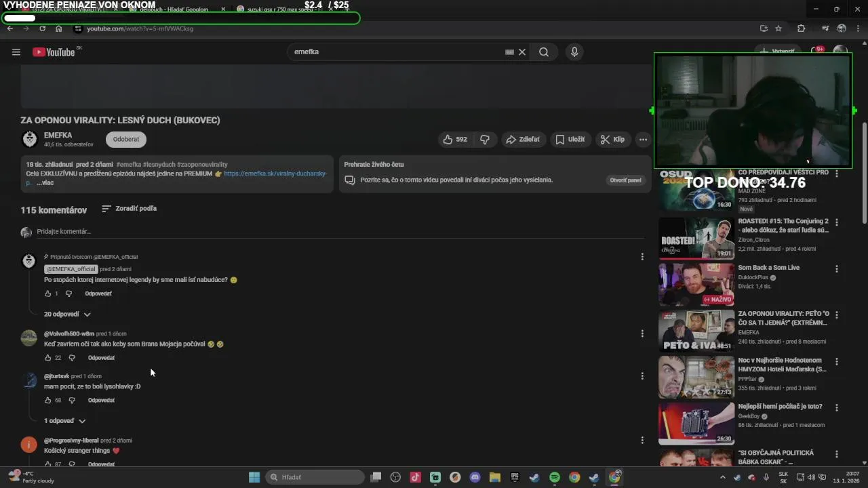Open live chat replay via Otvoriť panel

(x=625, y=180)
